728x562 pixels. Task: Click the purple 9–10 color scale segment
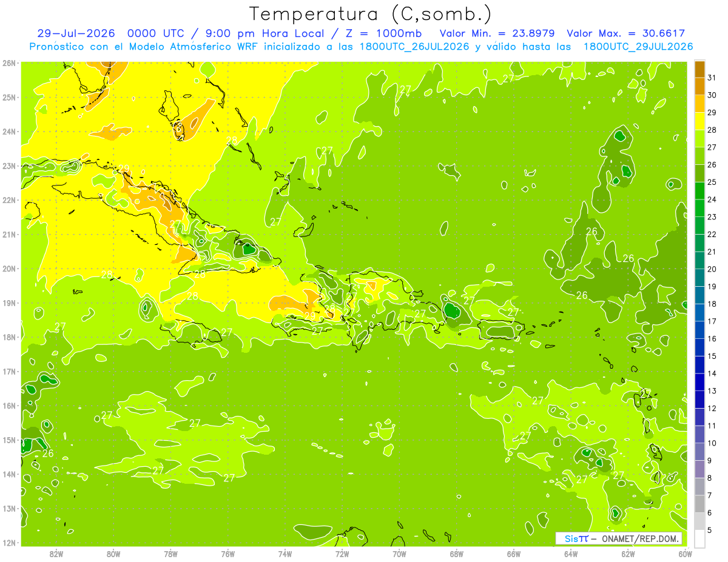[699, 452]
